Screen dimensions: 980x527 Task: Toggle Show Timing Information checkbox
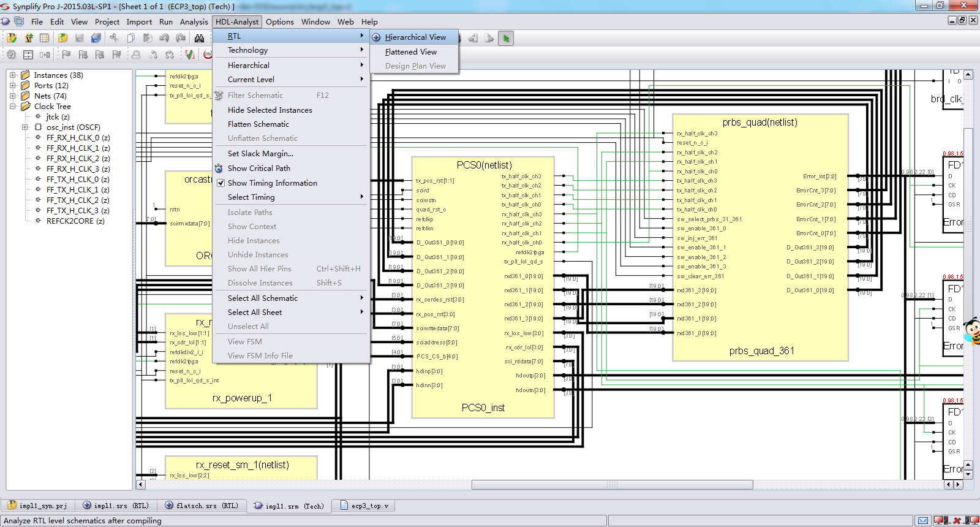pos(221,183)
